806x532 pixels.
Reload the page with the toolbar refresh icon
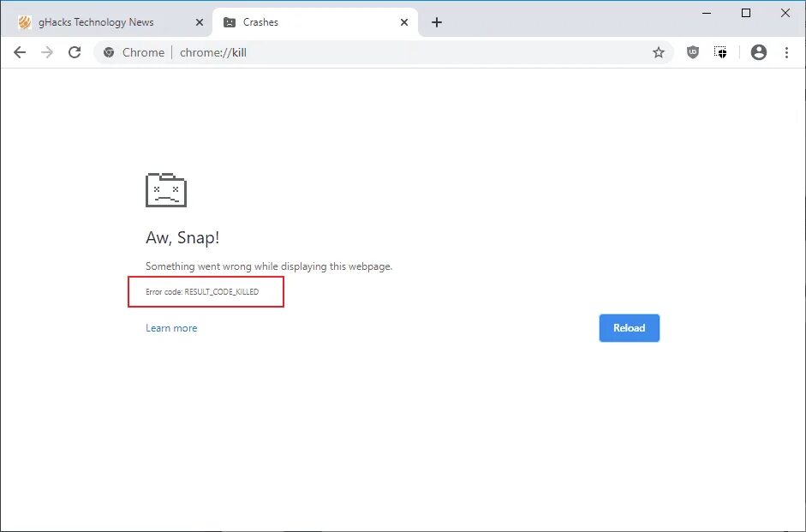(x=75, y=52)
